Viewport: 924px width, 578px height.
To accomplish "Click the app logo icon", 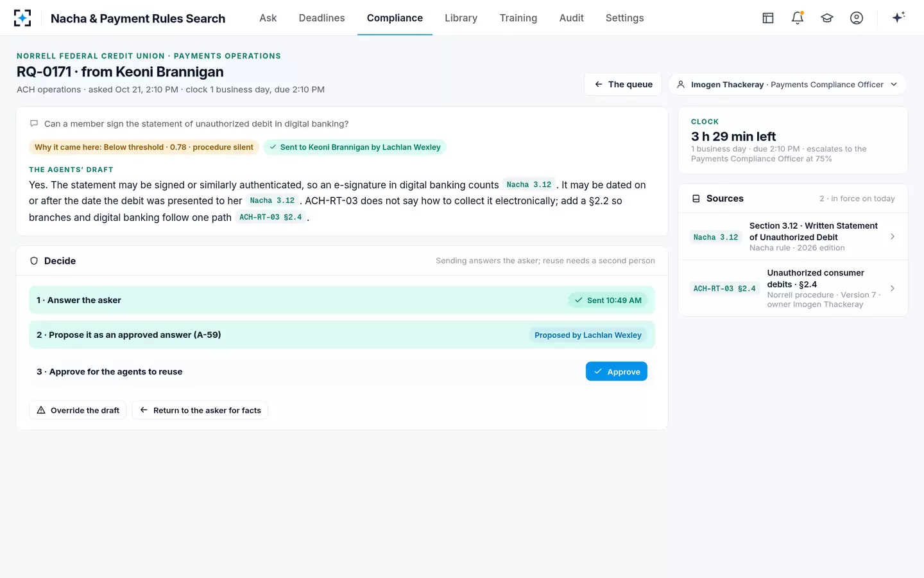I will (22, 18).
